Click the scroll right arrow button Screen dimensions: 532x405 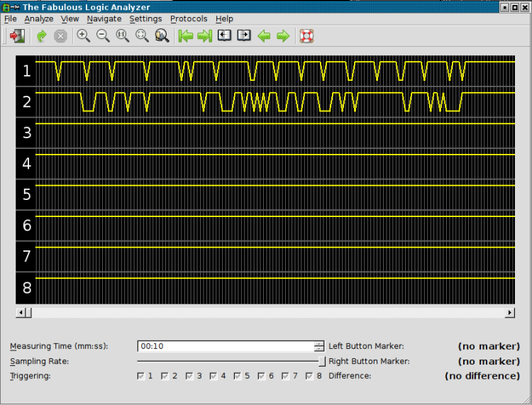pos(509,313)
